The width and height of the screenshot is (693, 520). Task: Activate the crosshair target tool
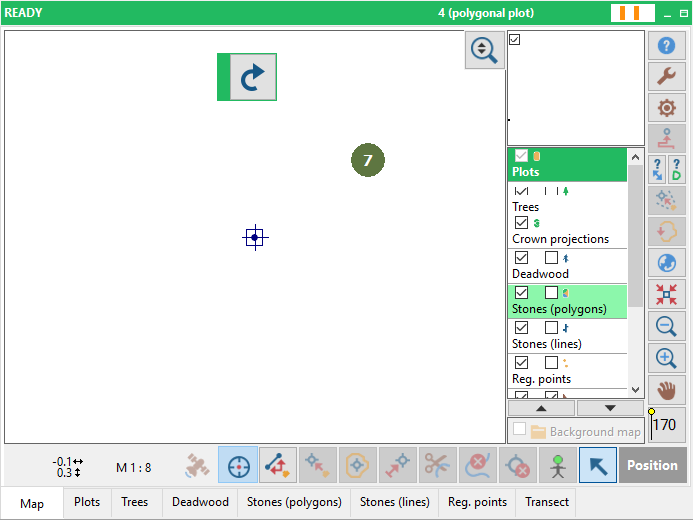coord(238,465)
